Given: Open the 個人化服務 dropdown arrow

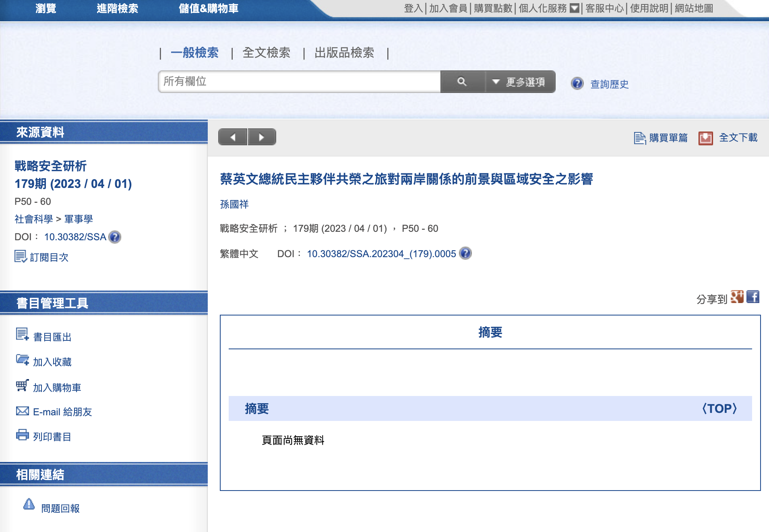Looking at the screenshot, I should point(575,8).
